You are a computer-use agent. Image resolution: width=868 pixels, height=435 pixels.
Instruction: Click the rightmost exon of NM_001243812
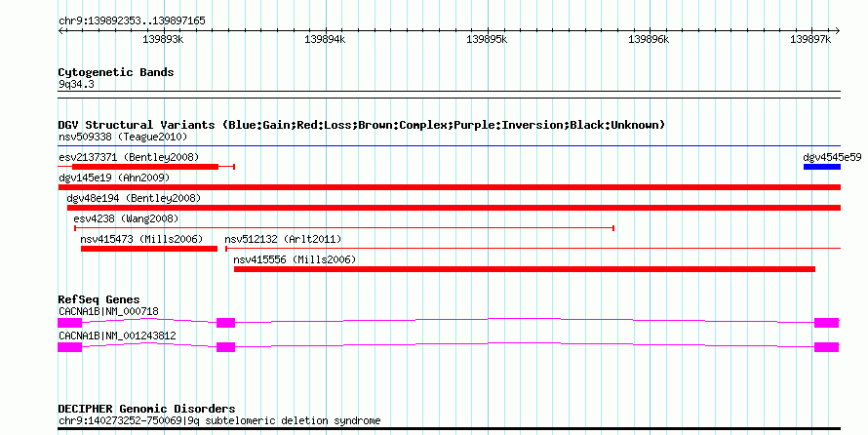[826, 347]
